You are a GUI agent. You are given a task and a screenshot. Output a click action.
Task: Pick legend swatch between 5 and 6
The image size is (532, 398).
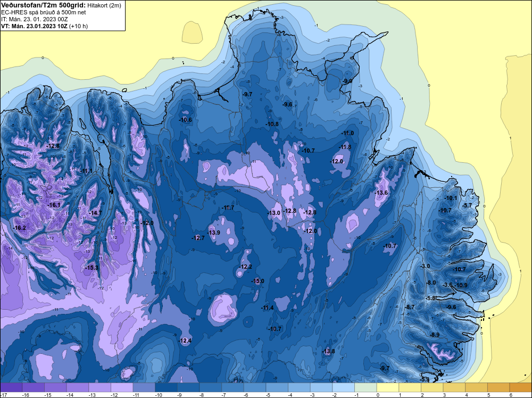click(498, 387)
